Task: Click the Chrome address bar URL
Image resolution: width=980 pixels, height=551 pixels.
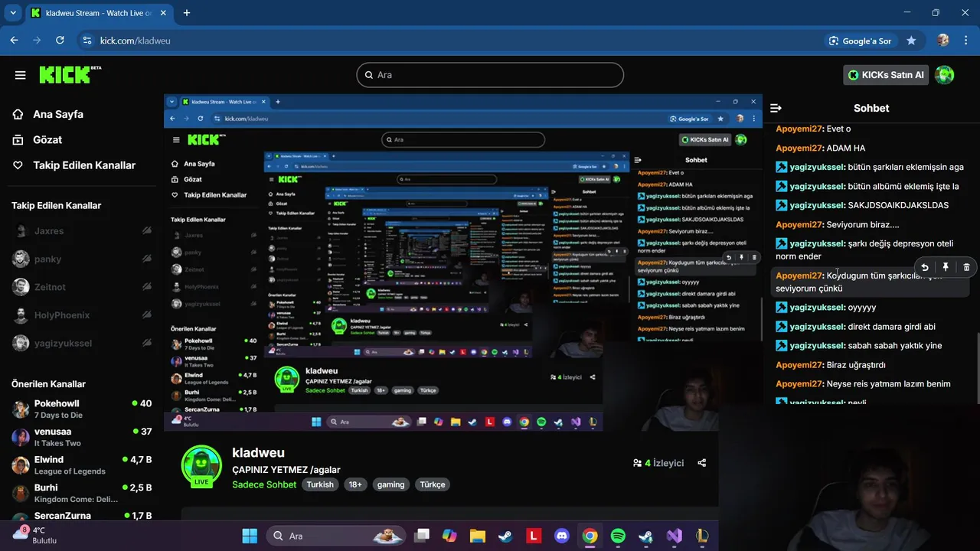Action: click(135, 41)
